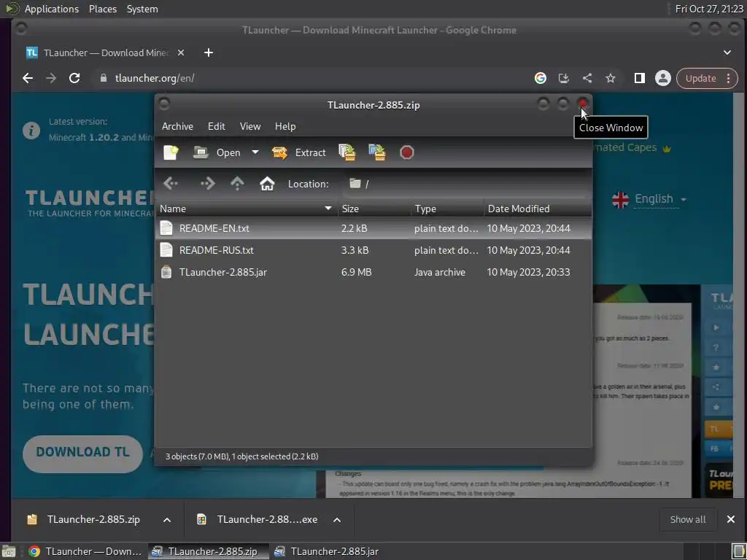Toggle Chrome side panel icon
Viewport: 747px width, 560px height.
click(639, 78)
